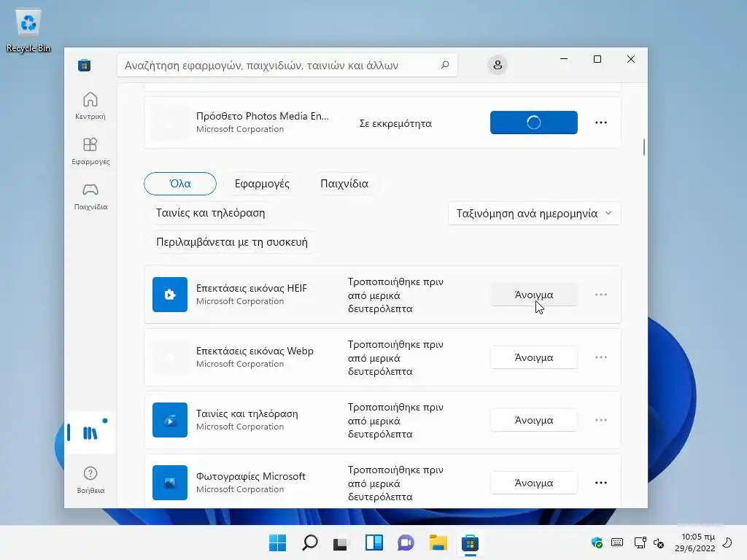Click Πρόσθετο Photos Media En... title
This screenshot has width=747, height=560.
click(x=263, y=116)
